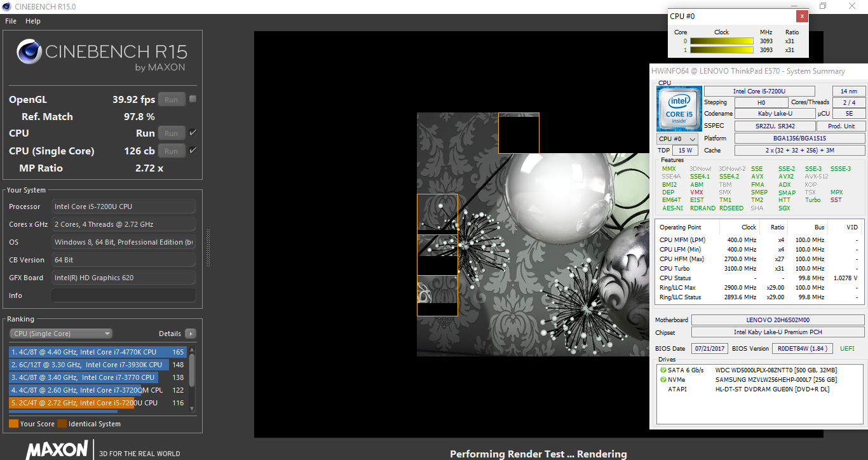868x460 pixels.
Task: Minimize the CINEBENCH window
Action: 794,6
